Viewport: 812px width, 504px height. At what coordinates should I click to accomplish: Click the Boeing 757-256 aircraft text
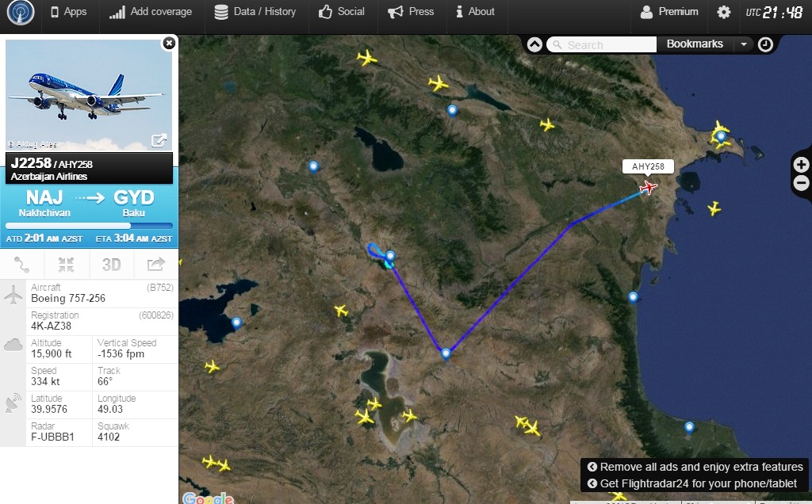(x=68, y=298)
